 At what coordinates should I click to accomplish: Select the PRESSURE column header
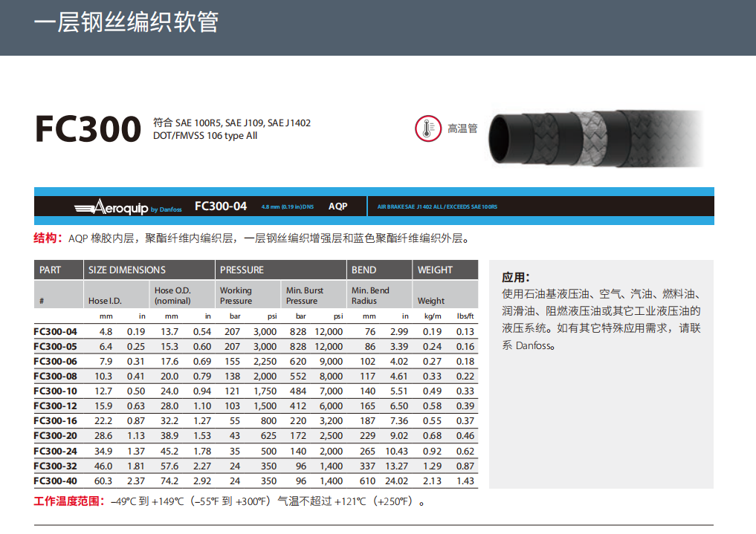(x=242, y=270)
